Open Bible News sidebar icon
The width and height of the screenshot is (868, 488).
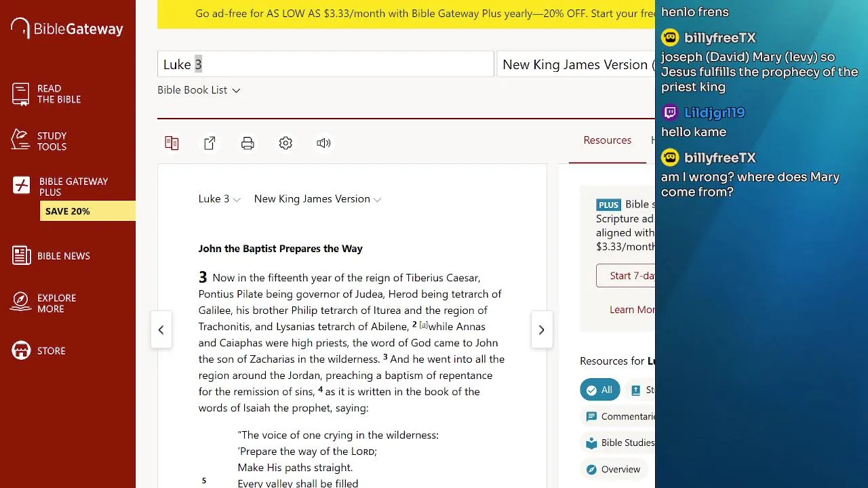[x=21, y=256]
